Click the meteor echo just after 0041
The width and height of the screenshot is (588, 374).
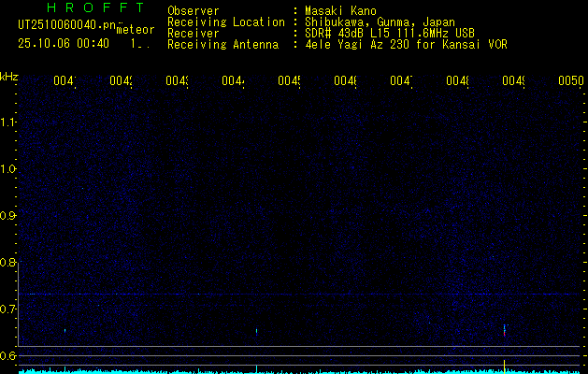[x=65, y=330]
